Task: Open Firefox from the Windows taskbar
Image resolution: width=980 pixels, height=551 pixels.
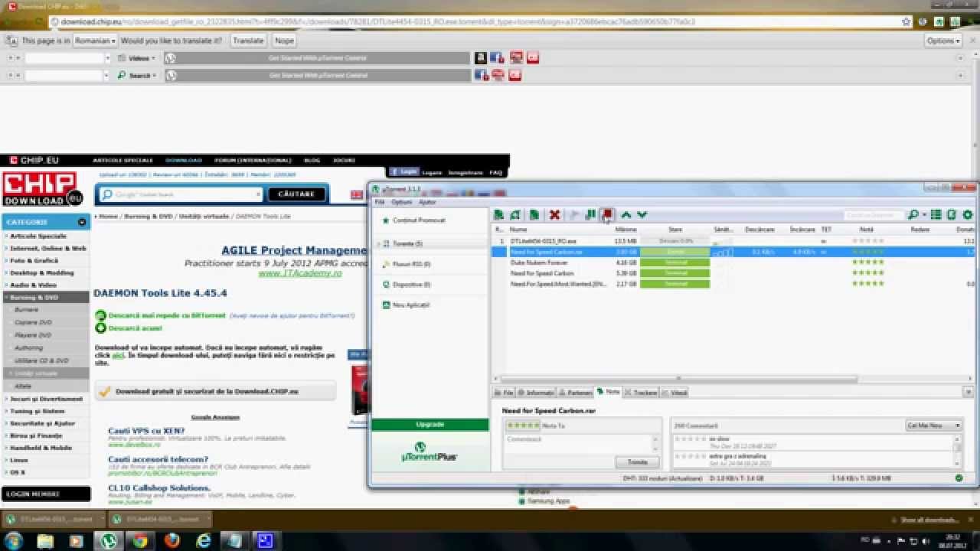Action: (x=171, y=541)
